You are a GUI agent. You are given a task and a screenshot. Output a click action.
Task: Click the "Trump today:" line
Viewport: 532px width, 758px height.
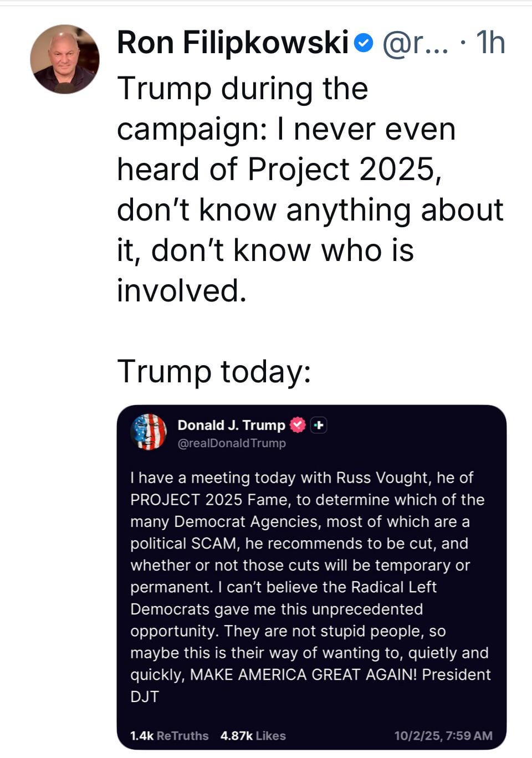[214, 371]
